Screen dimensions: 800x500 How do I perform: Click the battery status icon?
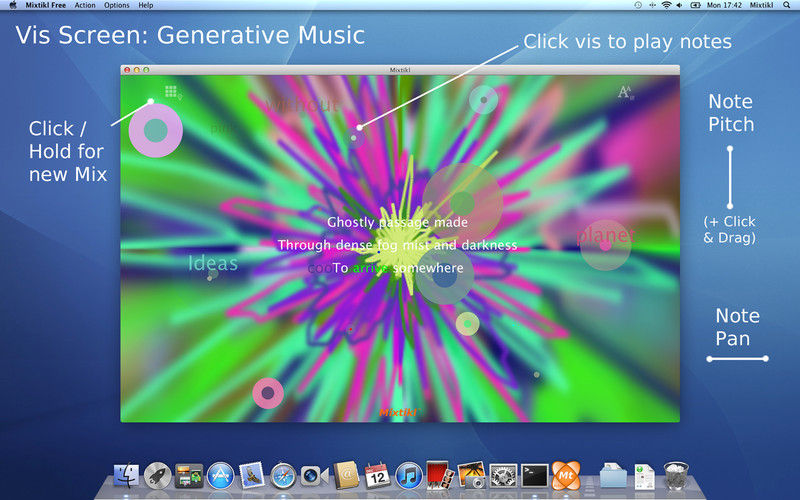(695, 5)
